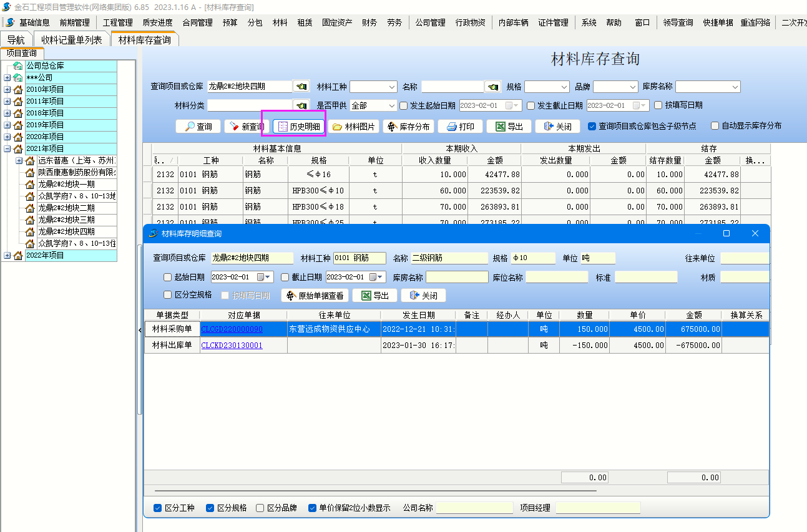The height and width of the screenshot is (532, 807).
Task: Click main toolbar 导出 Excel button
Action: pos(509,127)
